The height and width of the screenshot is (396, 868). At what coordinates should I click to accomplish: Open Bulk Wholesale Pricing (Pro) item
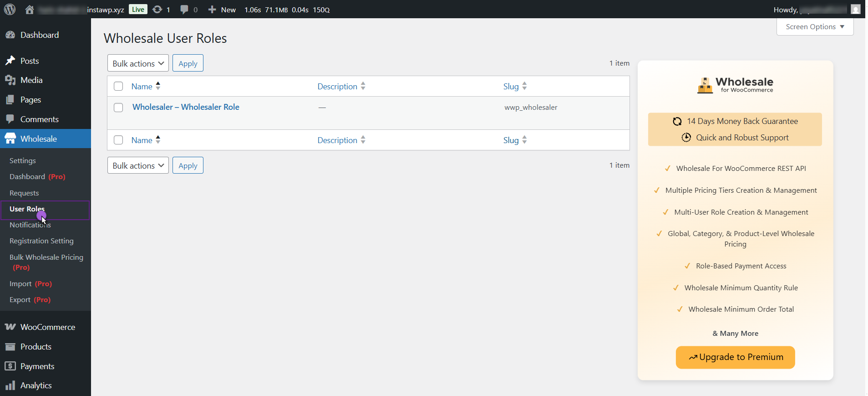coord(46,262)
